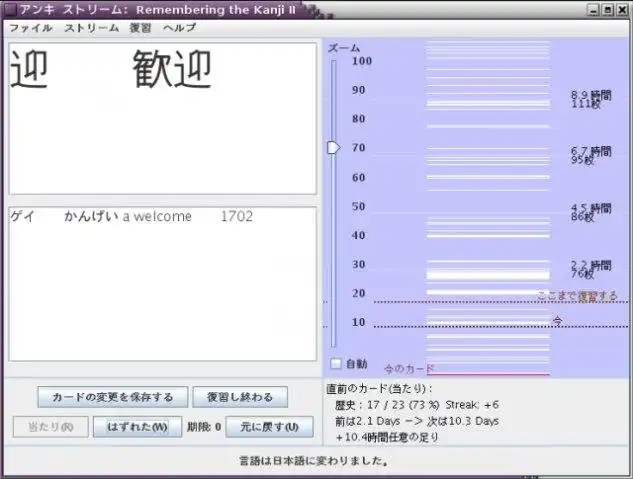Click the はずれた(W) button
The width and height of the screenshot is (633, 479).
[x=137, y=427]
